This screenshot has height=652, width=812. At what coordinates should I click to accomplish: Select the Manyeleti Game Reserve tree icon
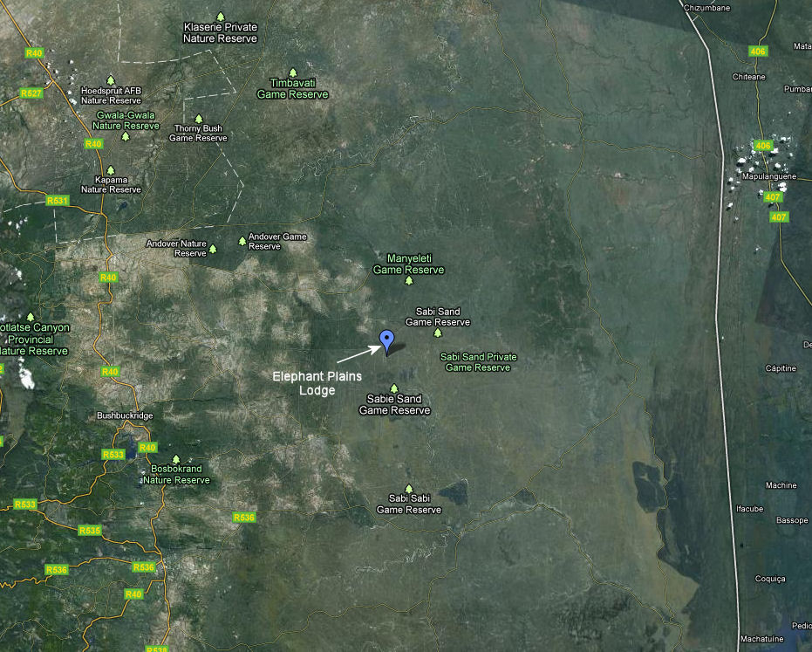click(408, 281)
